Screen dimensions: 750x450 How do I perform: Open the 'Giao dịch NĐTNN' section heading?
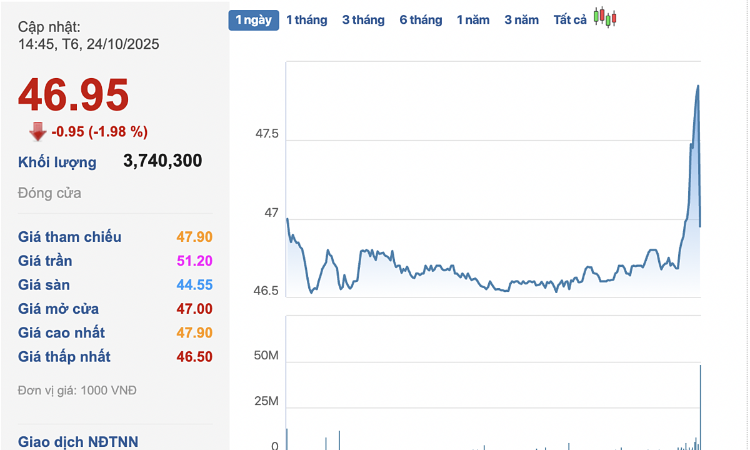point(78,441)
